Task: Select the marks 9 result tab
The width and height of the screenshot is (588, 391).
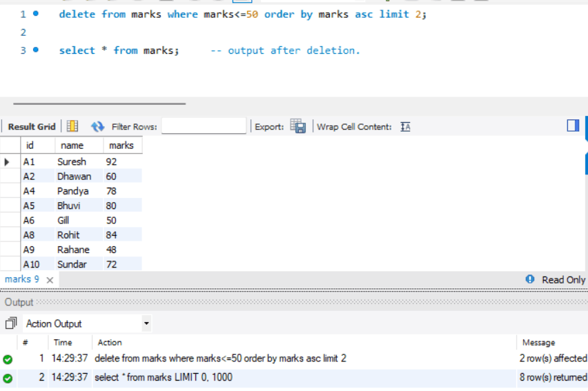Action: point(22,279)
